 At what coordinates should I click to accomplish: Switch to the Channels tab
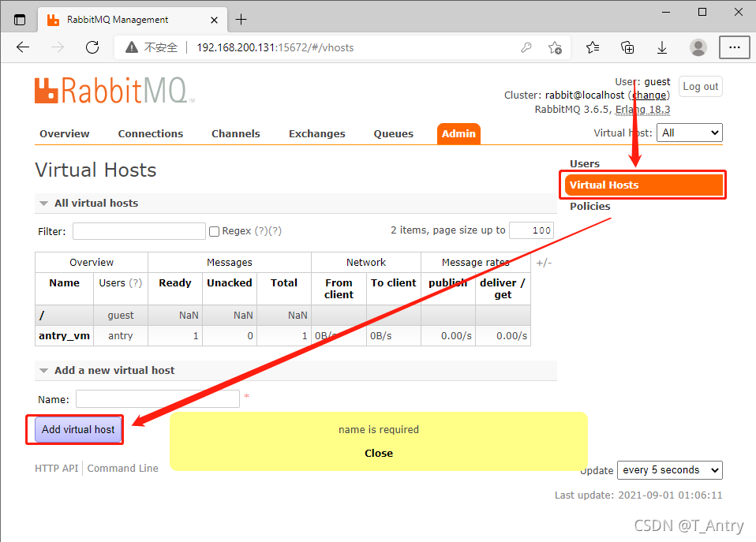(x=236, y=133)
